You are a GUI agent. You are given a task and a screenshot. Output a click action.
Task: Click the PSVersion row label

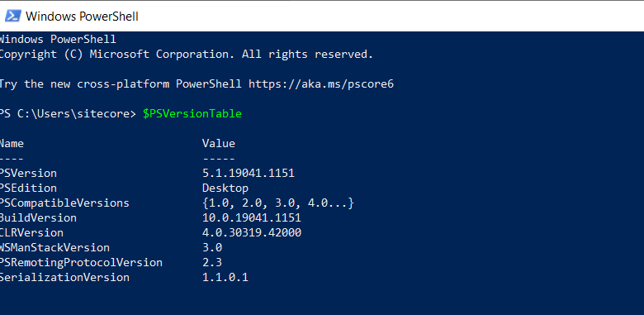[x=28, y=173]
